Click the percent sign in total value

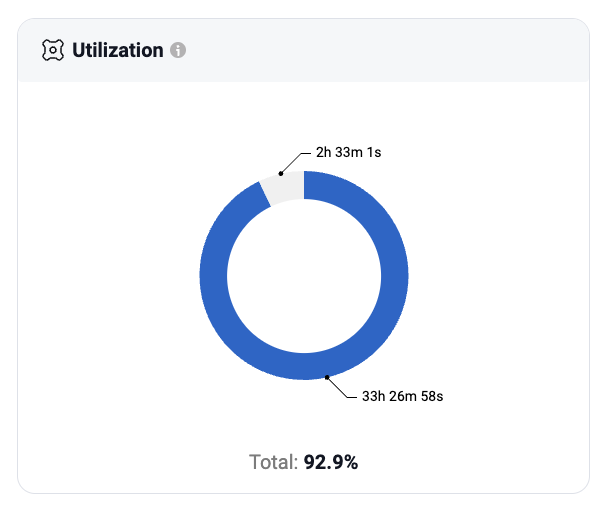tap(351, 462)
